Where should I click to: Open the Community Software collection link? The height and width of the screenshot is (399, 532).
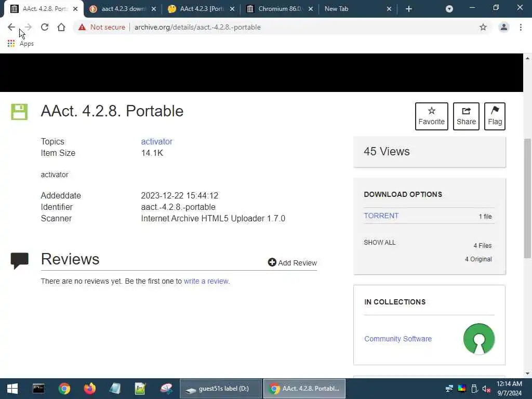pos(397,339)
